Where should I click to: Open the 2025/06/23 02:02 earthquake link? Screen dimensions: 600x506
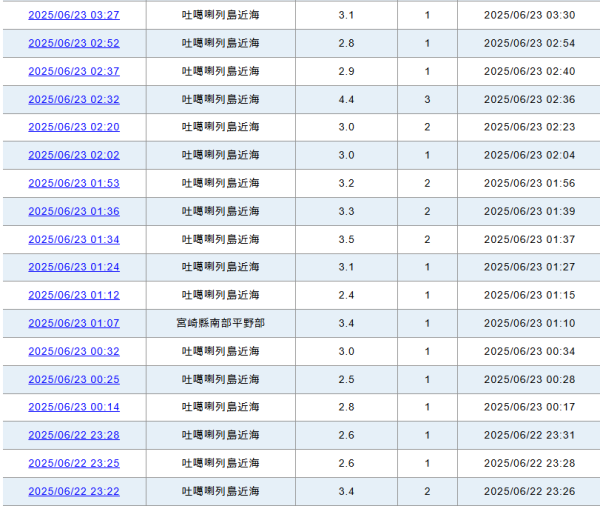tap(74, 155)
